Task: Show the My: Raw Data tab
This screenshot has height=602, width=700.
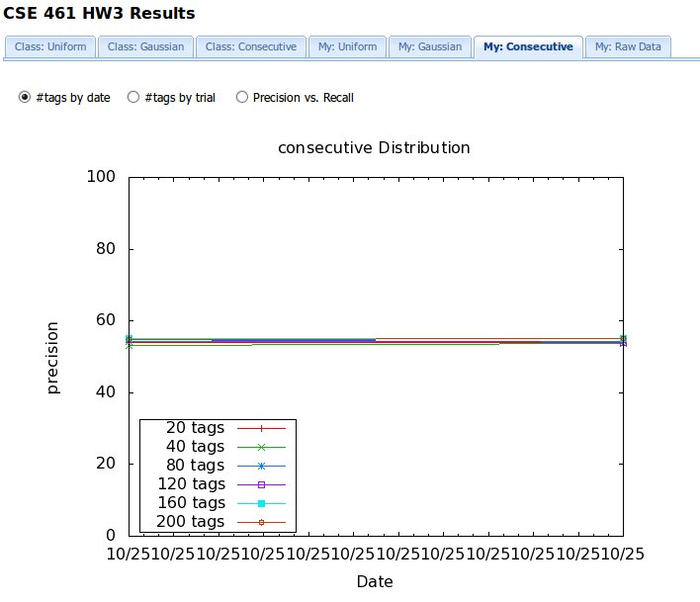Action: pyautogui.click(x=628, y=46)
